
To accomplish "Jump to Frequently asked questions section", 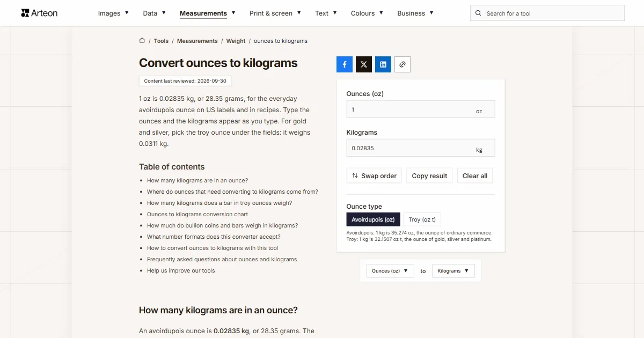I will pos(222,259).
